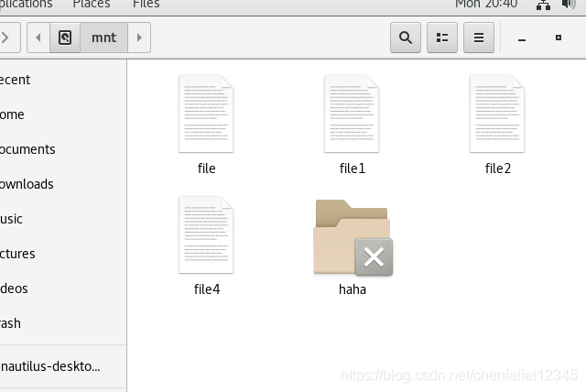Screen dimensions: 586x392
Task: Go forward with the navigation chevron
Action: (x=7, y=38)
